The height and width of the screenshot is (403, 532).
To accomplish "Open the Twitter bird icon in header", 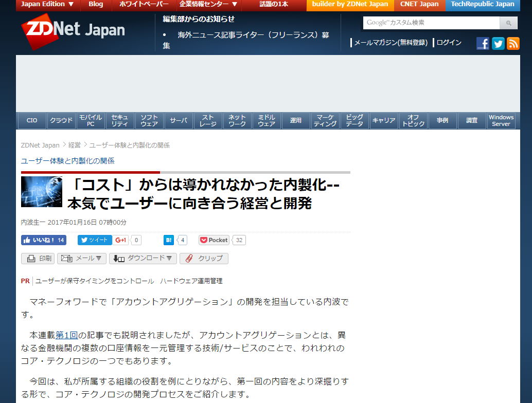I will [498, 43].
